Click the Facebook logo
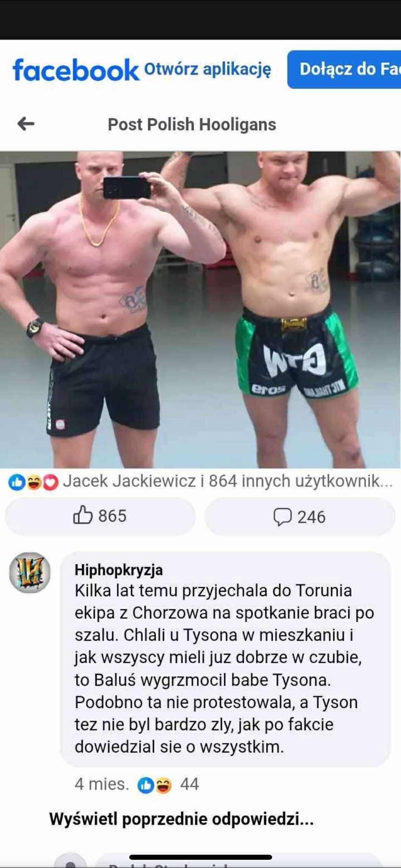This screenshot has width=401, height=868. 76,70
